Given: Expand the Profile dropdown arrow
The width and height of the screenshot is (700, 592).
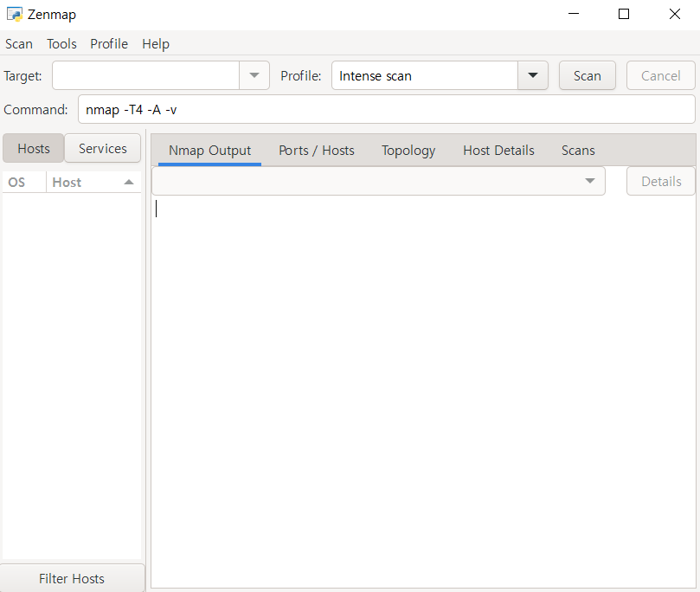Looking at the screenshot, I should 533,75.
